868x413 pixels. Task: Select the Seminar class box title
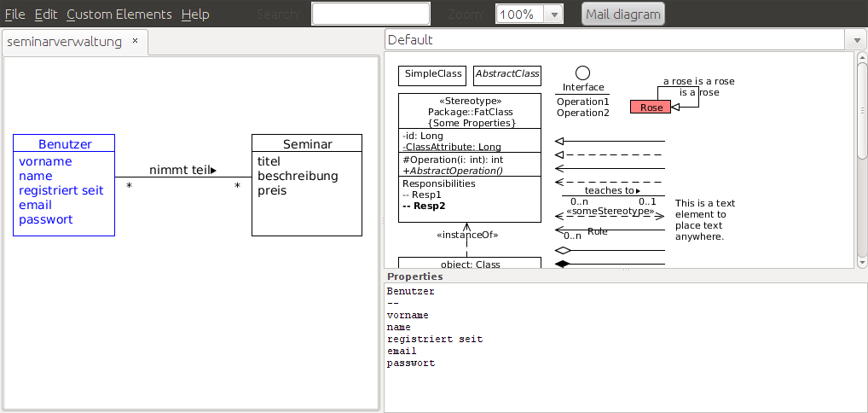(x=307, y=144)
